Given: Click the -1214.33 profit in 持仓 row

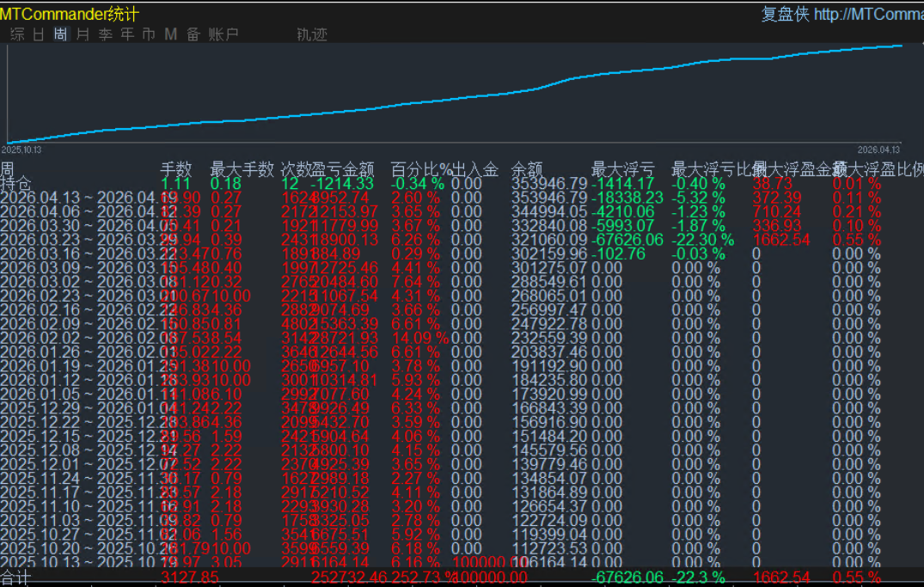Looking at the screenshot, I should pyautogui.click(x=342, y=184).
